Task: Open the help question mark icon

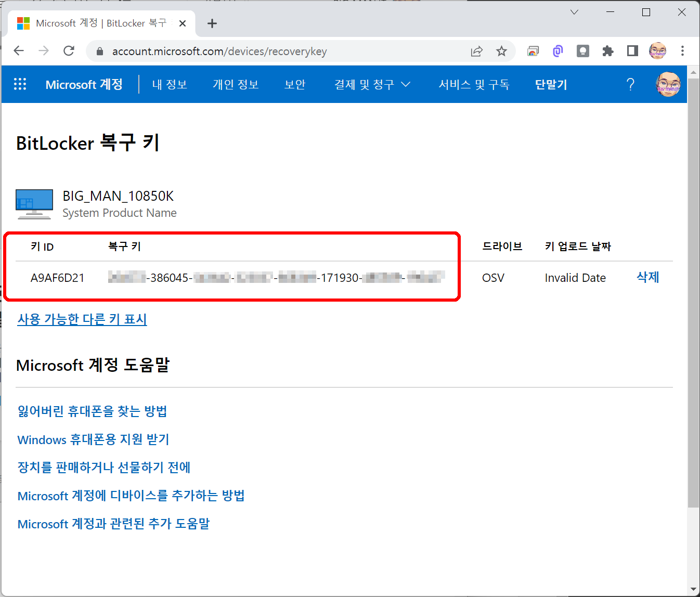Action: pos(630,84)
